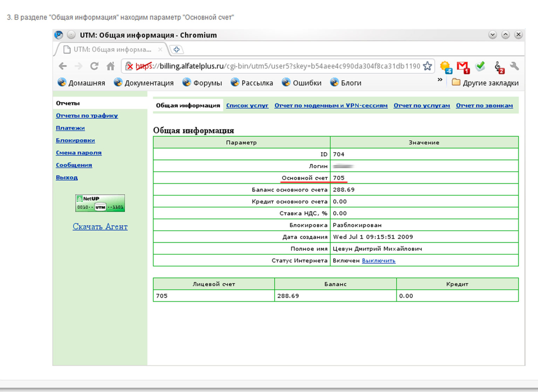
Task: Open Отчет по модемным и VPN-сессиям
Action: click(x=331, y=105)
